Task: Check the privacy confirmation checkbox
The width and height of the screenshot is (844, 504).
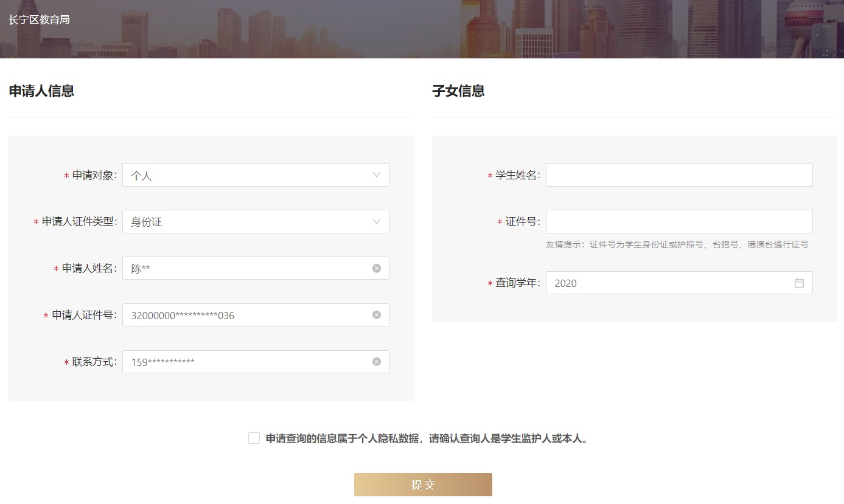Action: [254, 438]
